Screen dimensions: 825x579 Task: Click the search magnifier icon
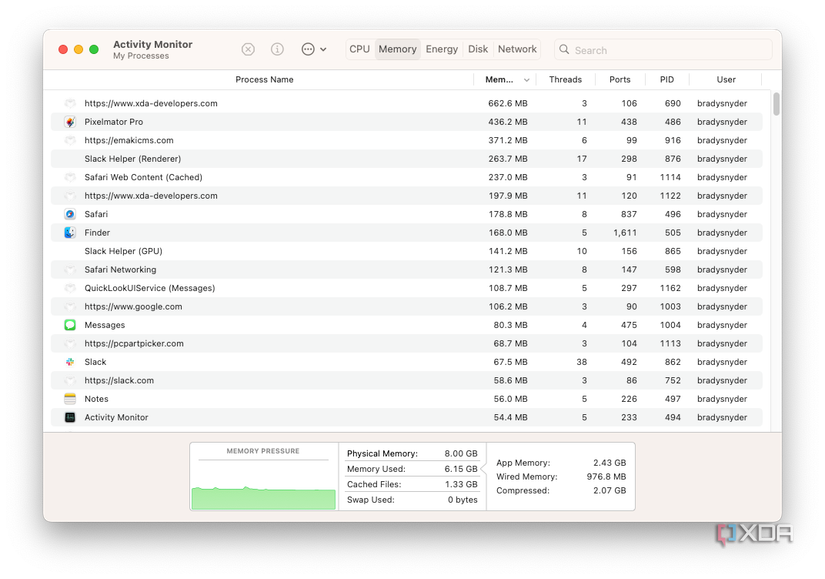(564, 49)
